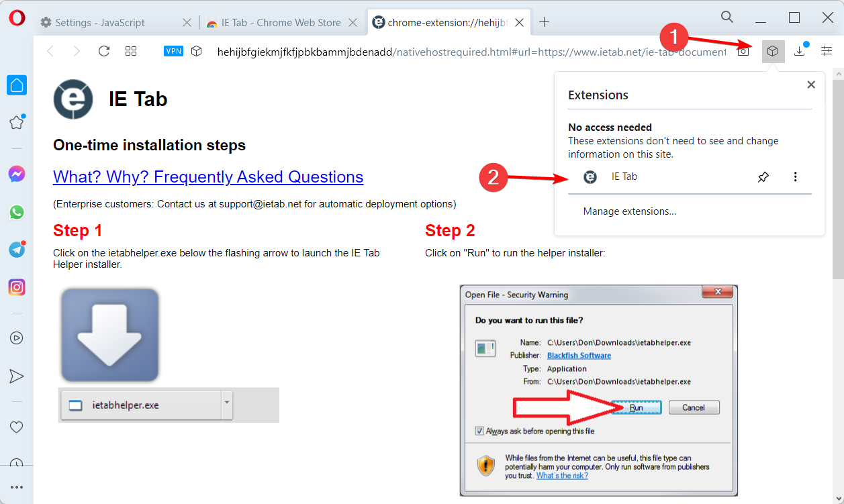
Task: Go back to the previous page
Action: [50, 51]
